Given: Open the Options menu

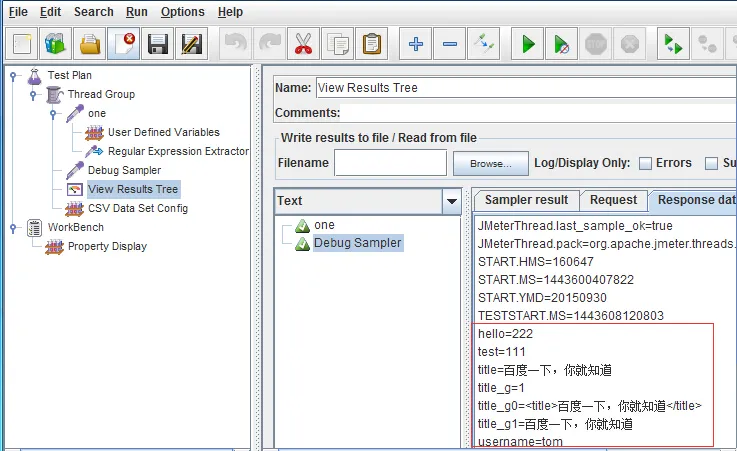Looking at the screenshot, I should coord(182,12).
